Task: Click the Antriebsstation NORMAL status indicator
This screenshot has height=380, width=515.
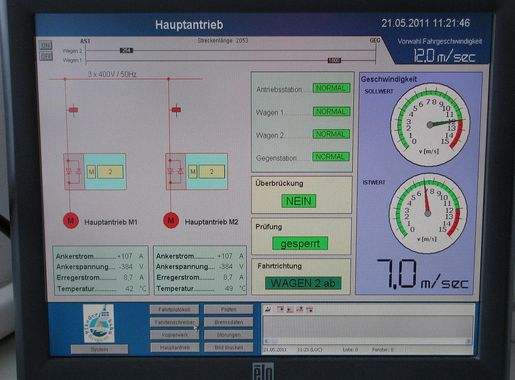Action: tap(331, 88)
